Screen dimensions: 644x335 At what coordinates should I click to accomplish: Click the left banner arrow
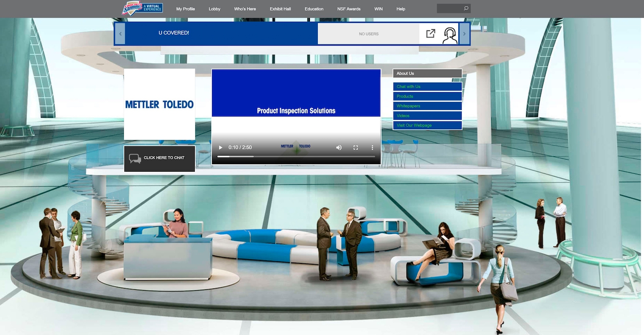pyautogui.click(x=120, y=33)
